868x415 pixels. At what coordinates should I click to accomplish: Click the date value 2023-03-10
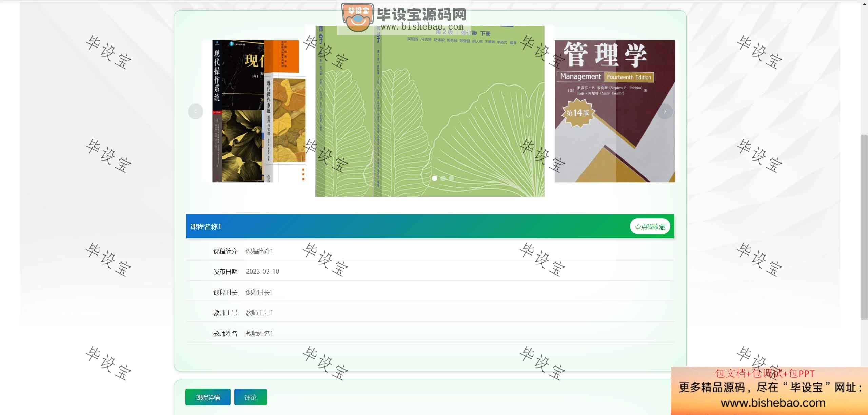[262, 272]
